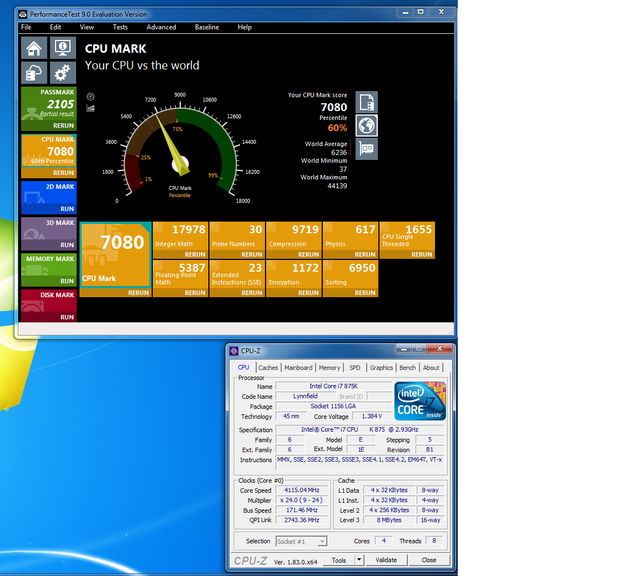
Task: Switch to the Caches tab in CPU-Z
Action: [268, 367]
